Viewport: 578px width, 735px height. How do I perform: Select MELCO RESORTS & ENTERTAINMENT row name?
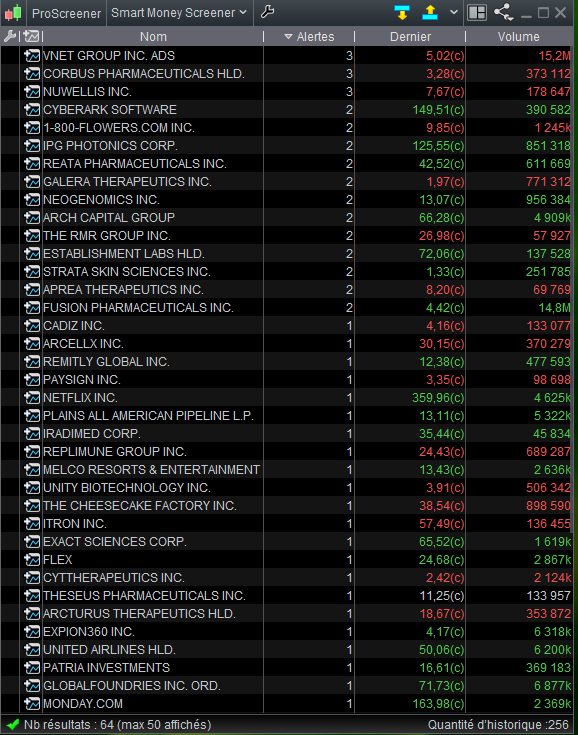(151, 470)
